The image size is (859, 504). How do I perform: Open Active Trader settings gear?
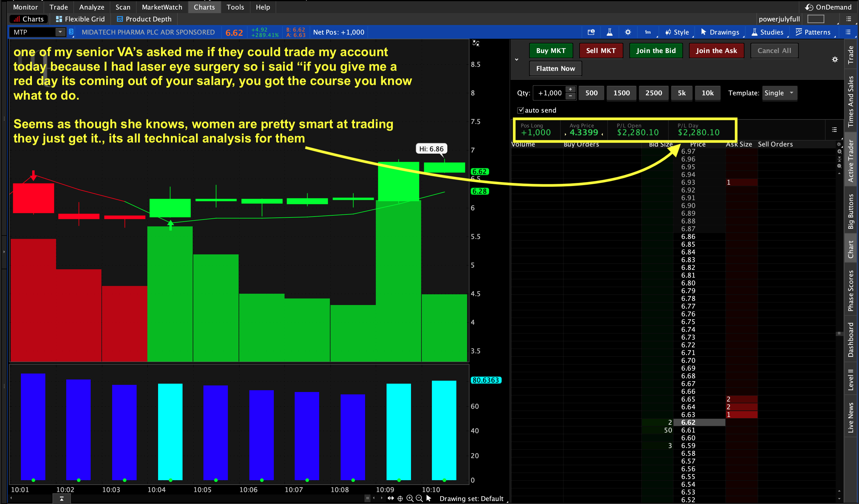tap(835, 60)
